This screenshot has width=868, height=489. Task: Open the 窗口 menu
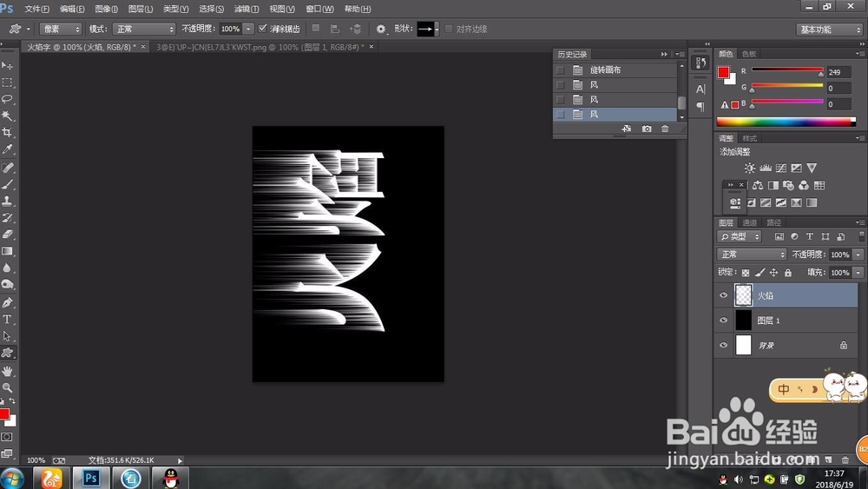click(320, 9)
